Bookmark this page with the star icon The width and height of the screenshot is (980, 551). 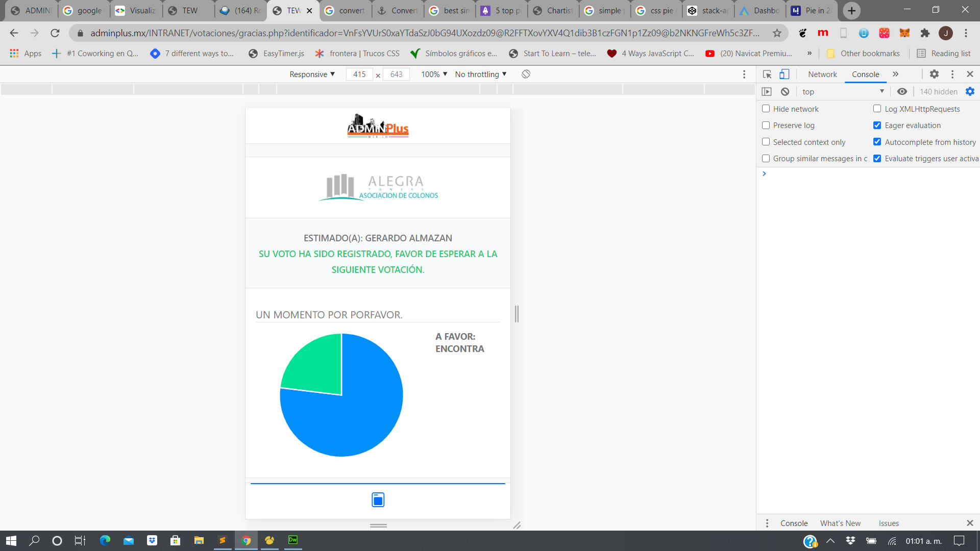tap(777, 33)
